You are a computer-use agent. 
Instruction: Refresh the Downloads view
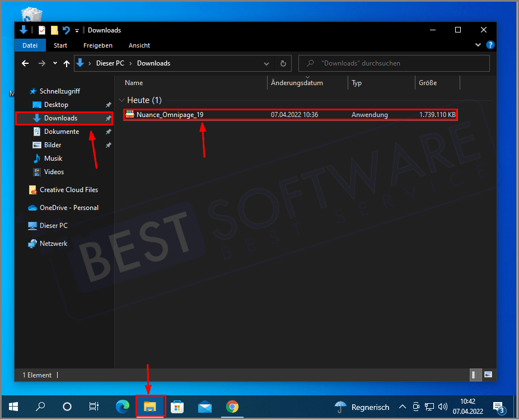click(283, 63)
